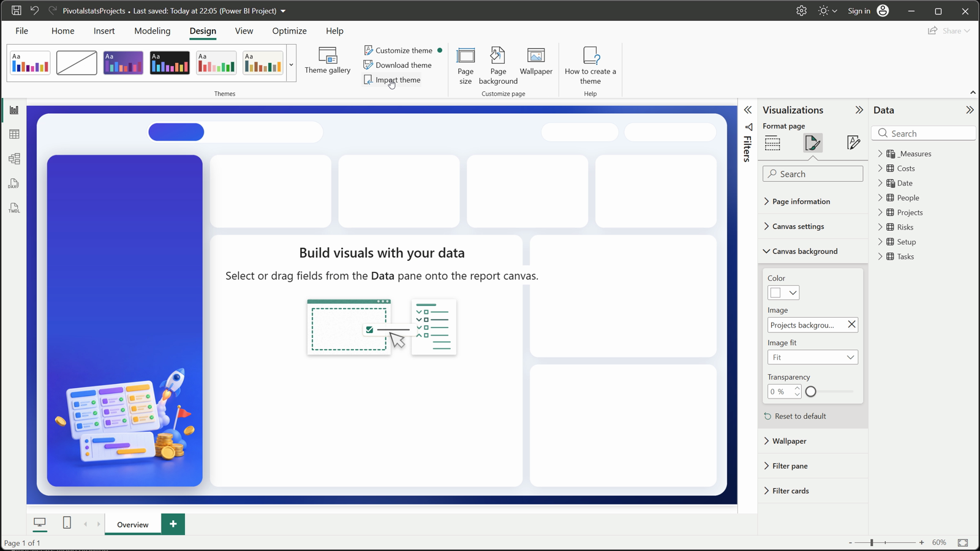Image resolution: width=980 pixels, height=551 pixels.
Task: Remove the Projects background image
Action: click(x=851, y=324)
